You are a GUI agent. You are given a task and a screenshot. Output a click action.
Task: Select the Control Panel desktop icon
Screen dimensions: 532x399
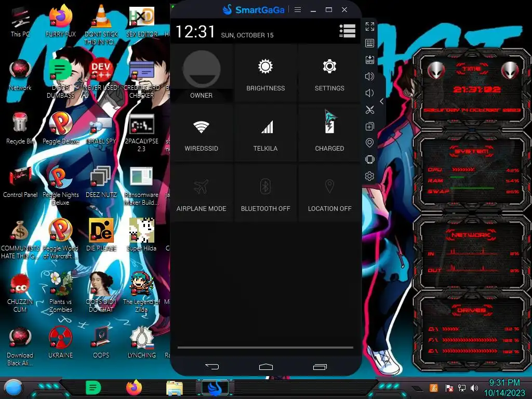(x=20, y=182)
